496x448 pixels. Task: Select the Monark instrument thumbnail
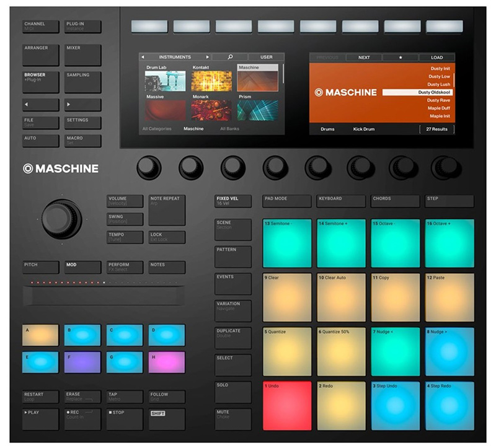[x=211, y=110]
